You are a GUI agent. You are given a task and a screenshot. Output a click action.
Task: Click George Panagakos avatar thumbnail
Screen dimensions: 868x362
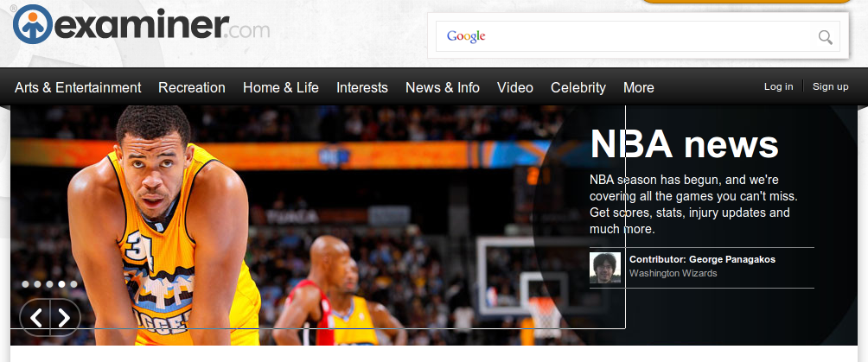tap(605, 268)
